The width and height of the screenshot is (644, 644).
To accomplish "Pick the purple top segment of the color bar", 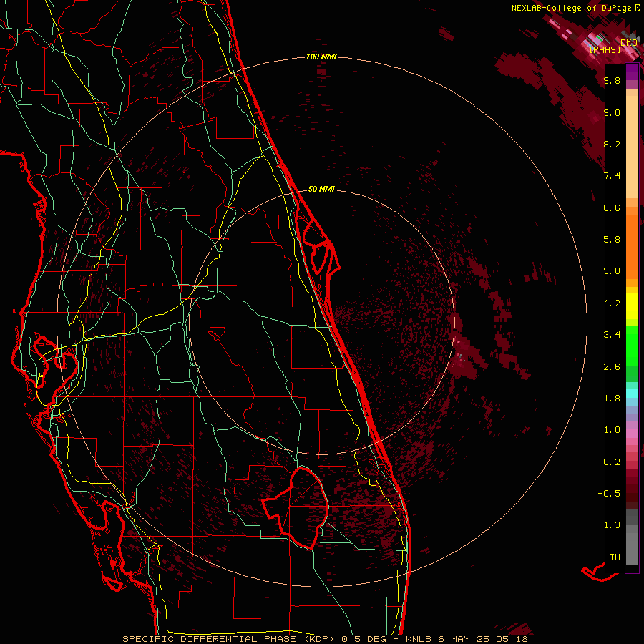I will click(x=632, y=72).
